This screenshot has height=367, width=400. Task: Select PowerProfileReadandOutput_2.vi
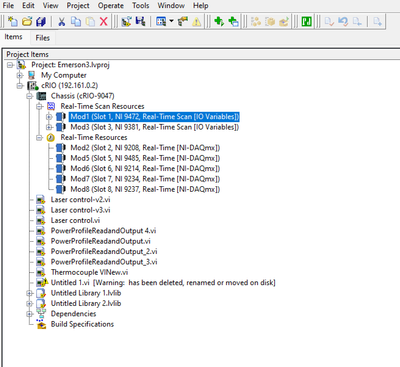(x=104, y=251)
